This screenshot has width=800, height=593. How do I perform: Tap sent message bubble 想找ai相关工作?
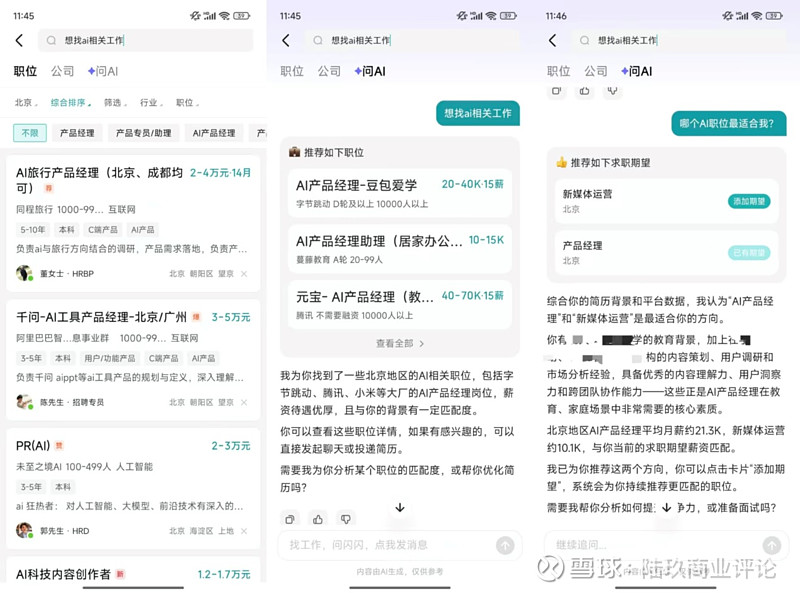coord(478,113)
